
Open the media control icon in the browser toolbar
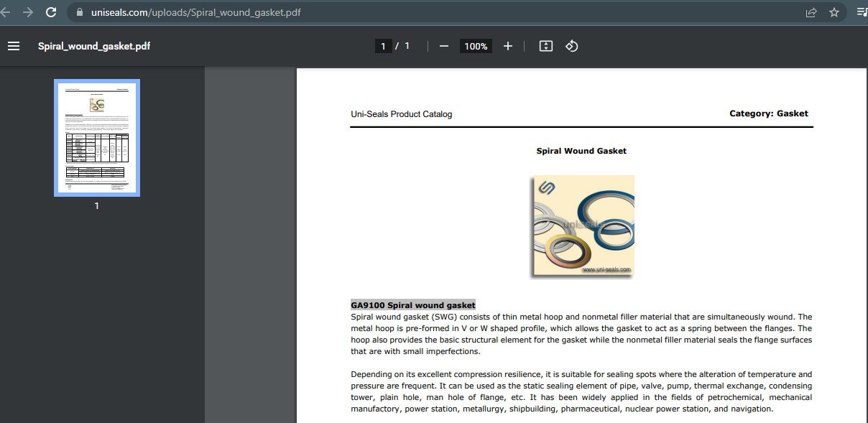tap(862, 12)
